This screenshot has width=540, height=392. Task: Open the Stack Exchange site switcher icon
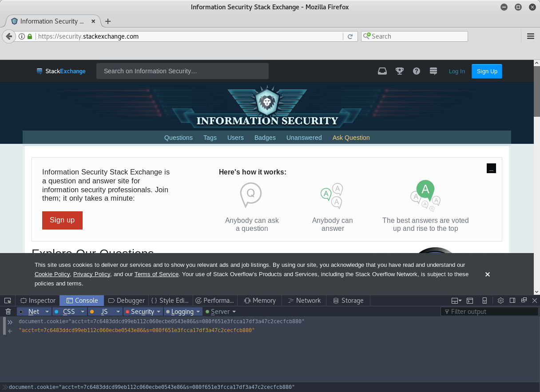tap(433, 71)
